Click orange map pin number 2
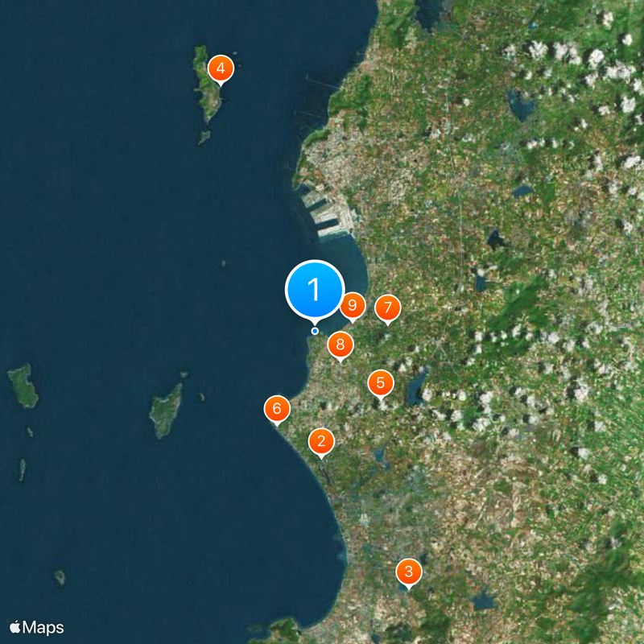The width and height of the screenshot is (644, 644). click(321, 441)
